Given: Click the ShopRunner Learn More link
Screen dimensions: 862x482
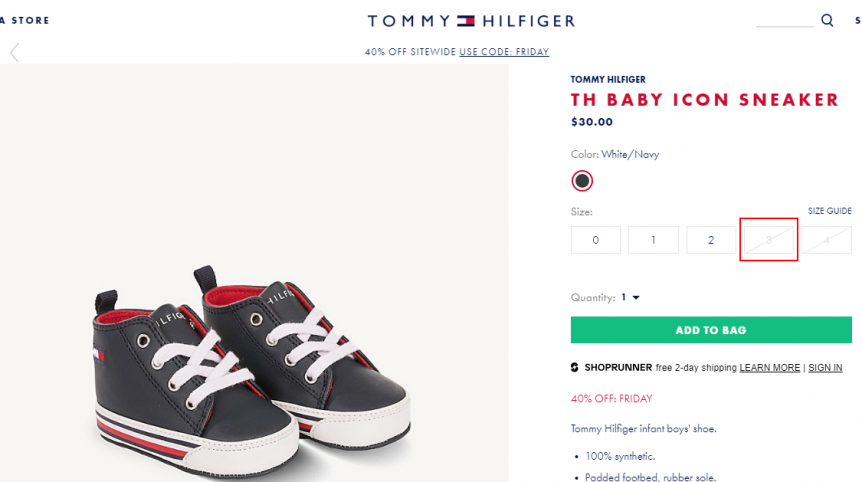Looking at the screenshot, I should (x=770, y=367).
